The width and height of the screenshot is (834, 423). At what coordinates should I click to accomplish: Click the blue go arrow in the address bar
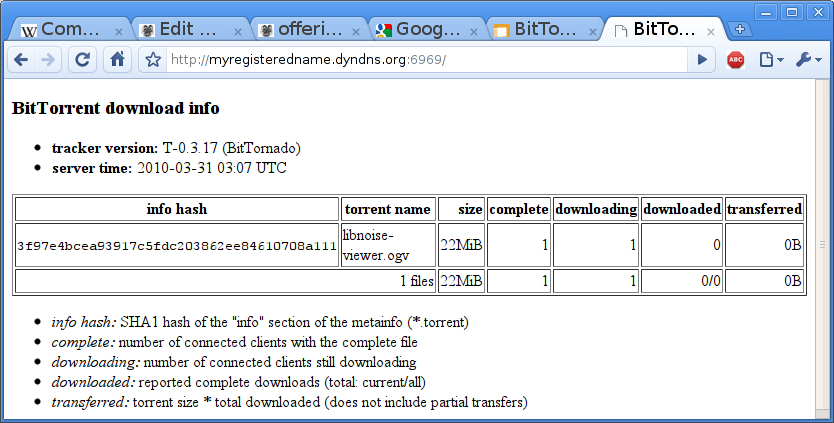pyautogui.click(x=702, y=60)
